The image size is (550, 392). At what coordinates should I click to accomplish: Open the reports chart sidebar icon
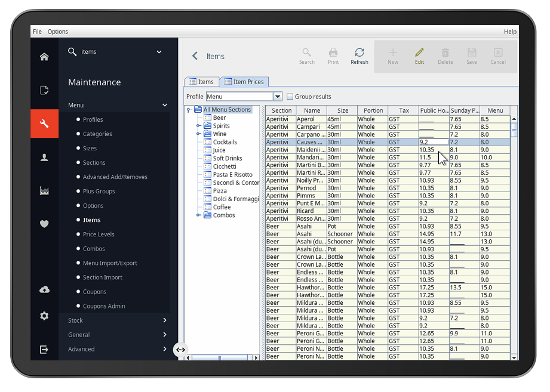pos(44,191)
